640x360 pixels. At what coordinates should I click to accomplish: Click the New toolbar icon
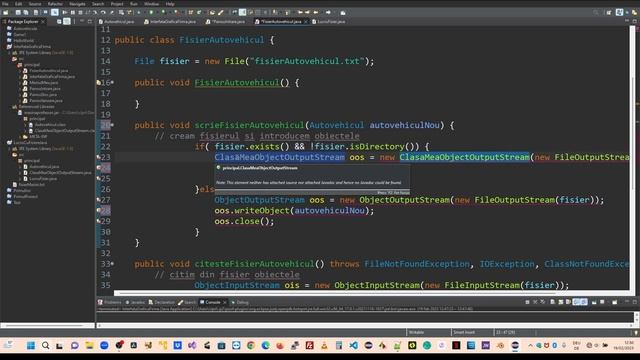(x=5, y=13)
